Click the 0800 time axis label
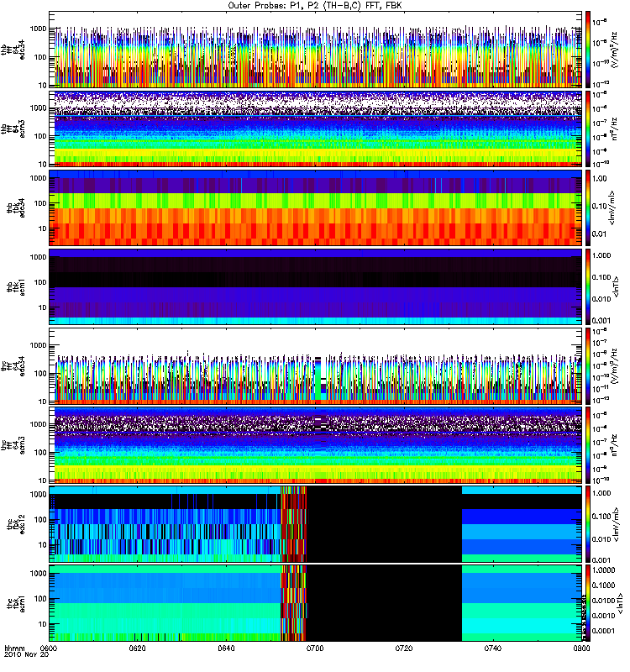630x672 pixels. (x=581, y=648)
